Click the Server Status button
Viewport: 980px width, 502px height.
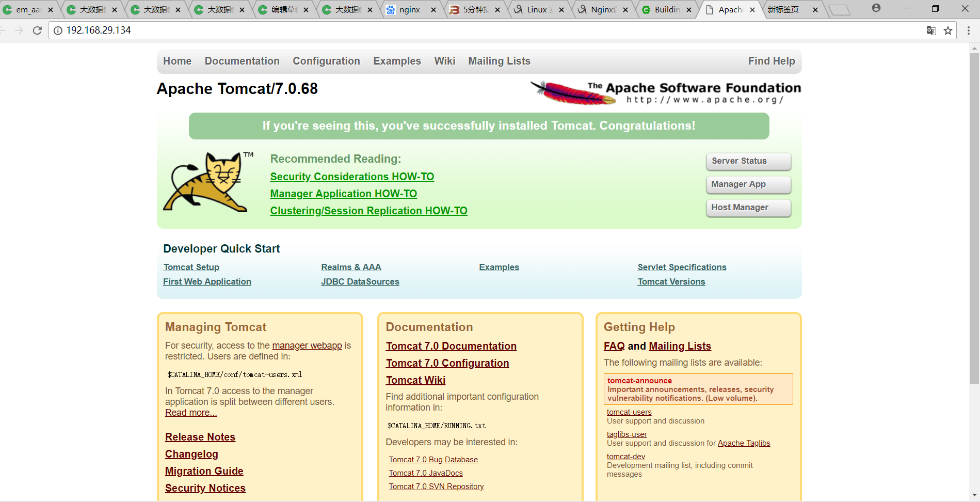click(748, 161)
